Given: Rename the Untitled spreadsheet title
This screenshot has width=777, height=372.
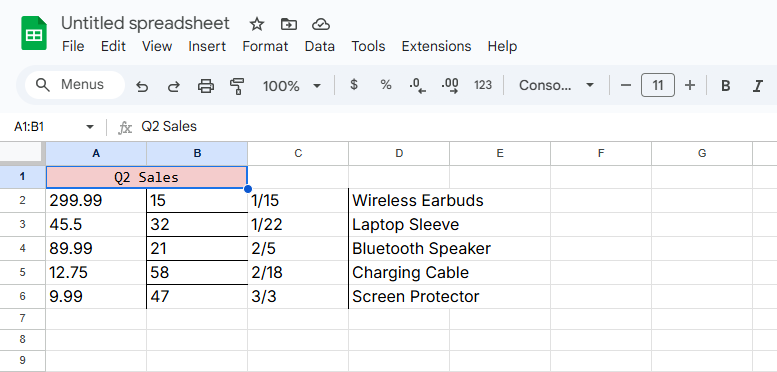Looking at the screenshot, I should (145, 23).
